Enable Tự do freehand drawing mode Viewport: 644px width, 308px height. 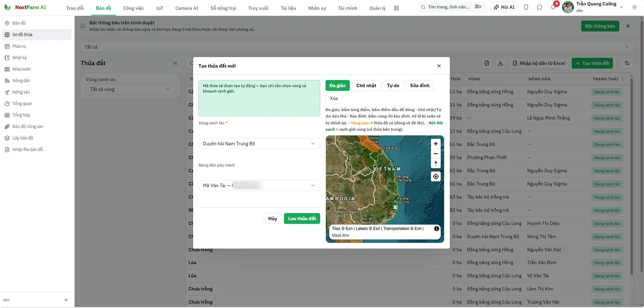393,85
